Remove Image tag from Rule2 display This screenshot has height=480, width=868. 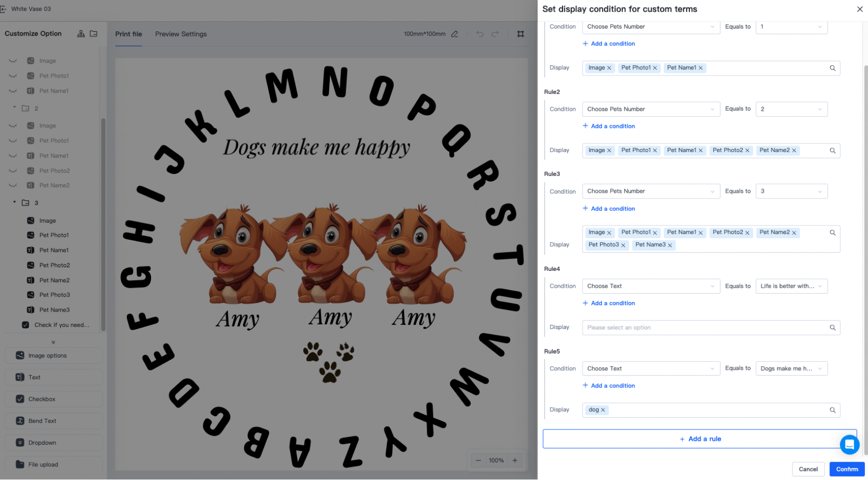pos(609,150)
